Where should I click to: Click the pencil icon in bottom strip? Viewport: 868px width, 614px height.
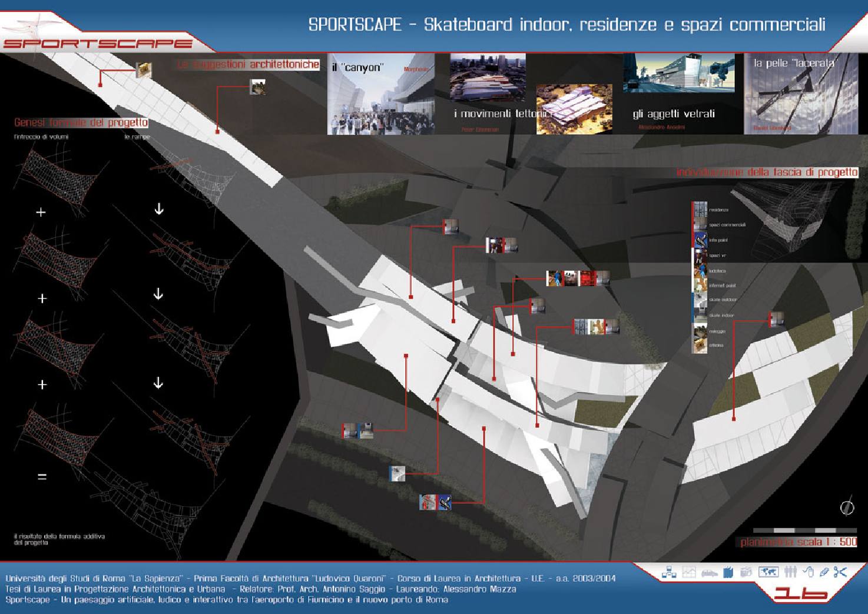coord(823,572)
